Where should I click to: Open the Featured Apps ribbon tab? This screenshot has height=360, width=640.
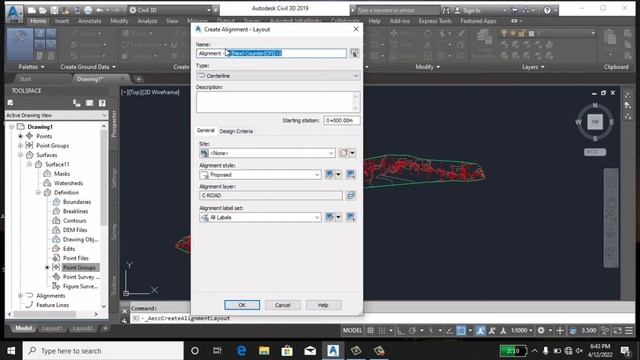(478, 21)
